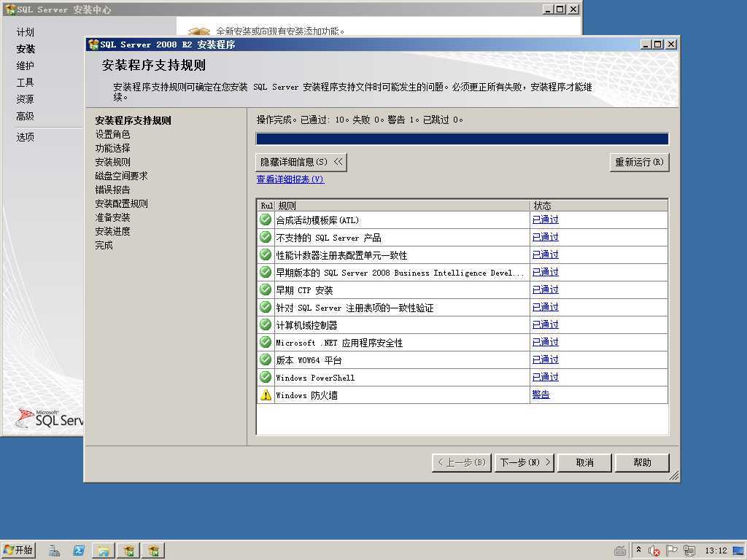747x560 pixels.
Task: Click the disabled 上一步(B) back button
Action: [461, 462]
